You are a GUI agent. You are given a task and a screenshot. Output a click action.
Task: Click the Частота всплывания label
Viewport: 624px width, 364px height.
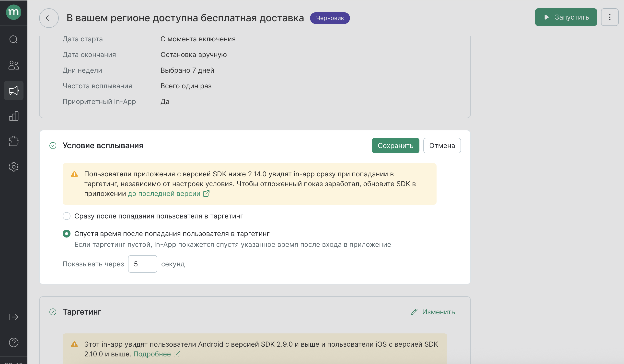[x=97, y=86]
